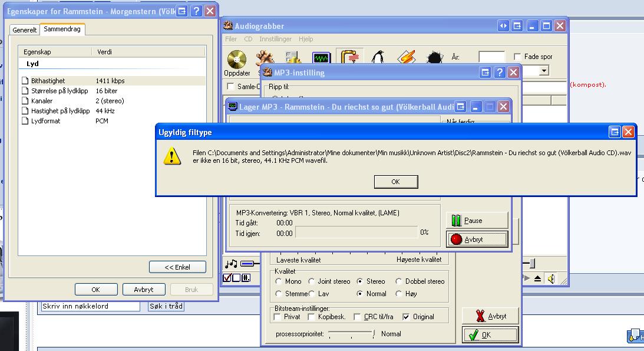Click the Skriv inn nøkkelord search field
The width and height of the screenshot is (644, 351).
click(x=90, y=306)
